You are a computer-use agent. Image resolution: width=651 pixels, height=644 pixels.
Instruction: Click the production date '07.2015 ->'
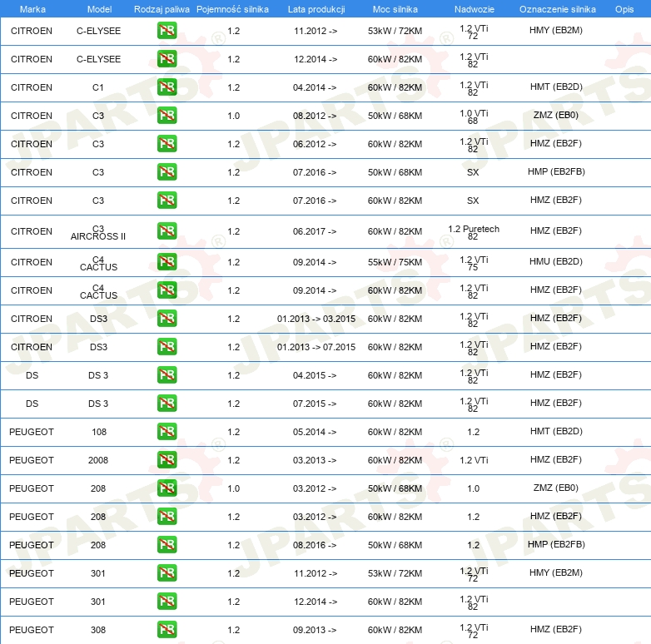pos(315,404)
